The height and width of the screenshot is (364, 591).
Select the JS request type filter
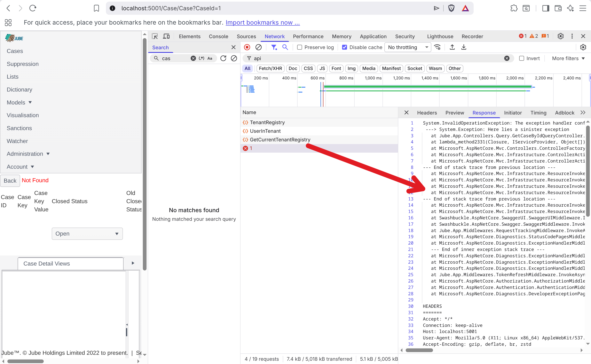point(322,68)
